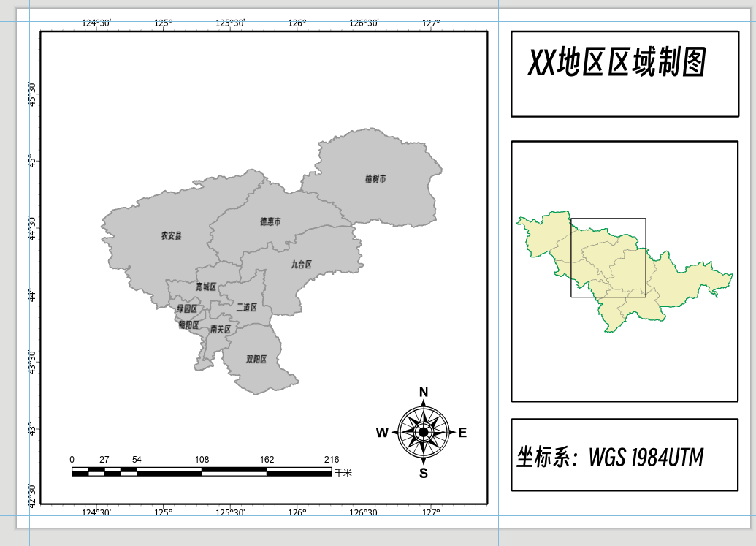The width and height of the screenshot is (756, 546).
Task: Click the 双阳区 district label
Action: tap(256, 360)
